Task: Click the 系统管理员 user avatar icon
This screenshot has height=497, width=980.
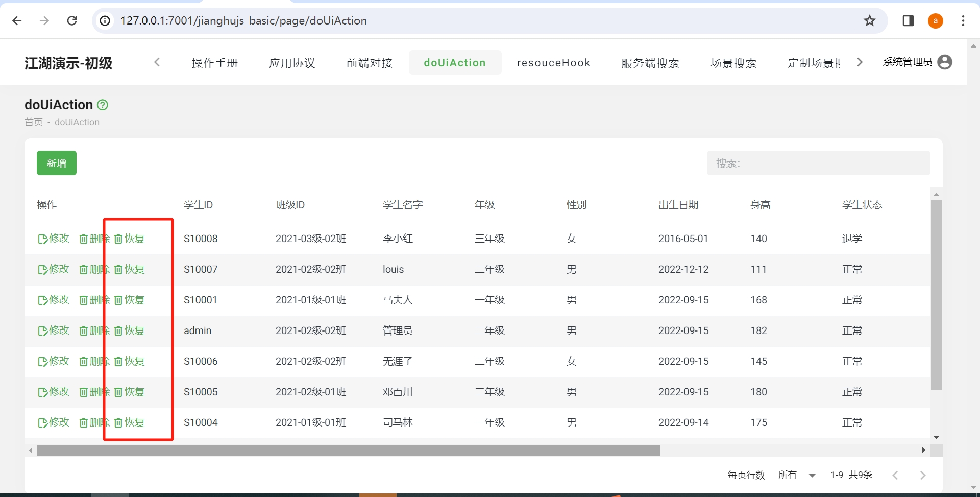Action: pyautogui.click(x=945, y=62)
